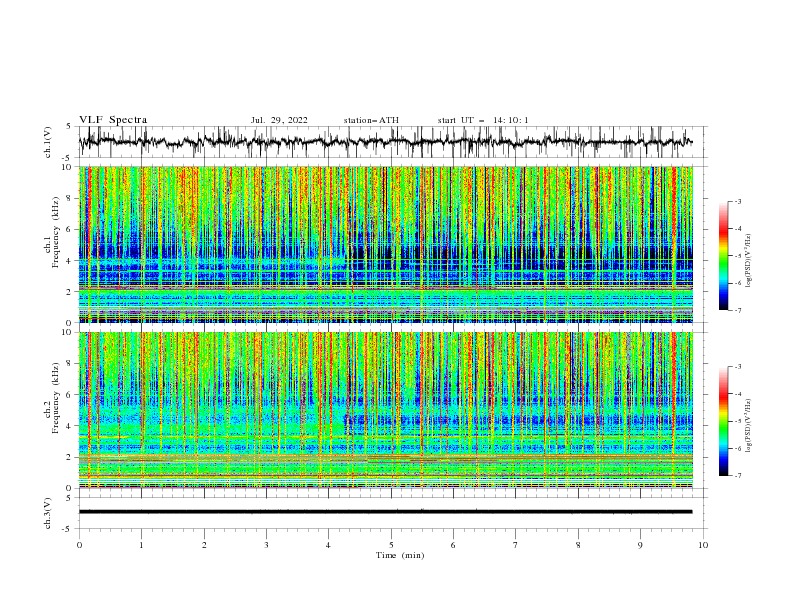This screenshot has height=612, width=792.
Task: Click the time axis tick label '7'
Action: click(x=516, y=545)
